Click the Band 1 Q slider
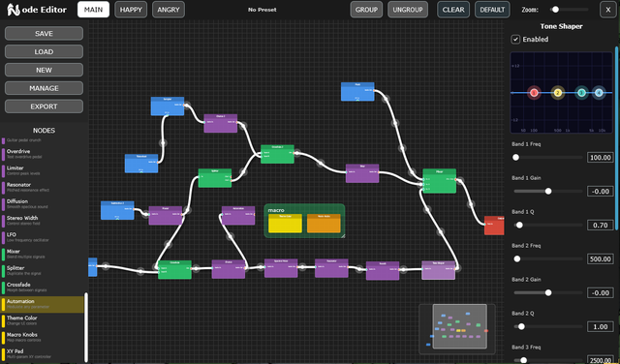Screen dimensions: 620x364 point(548,225)
